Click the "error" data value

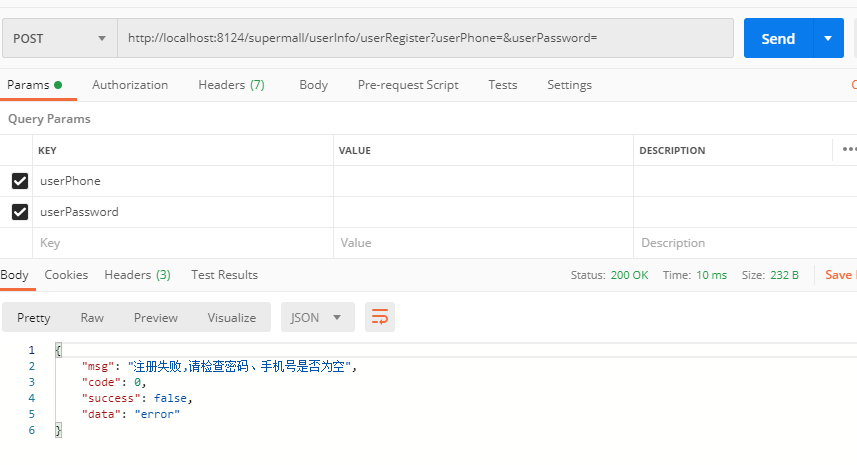[157, 414]
